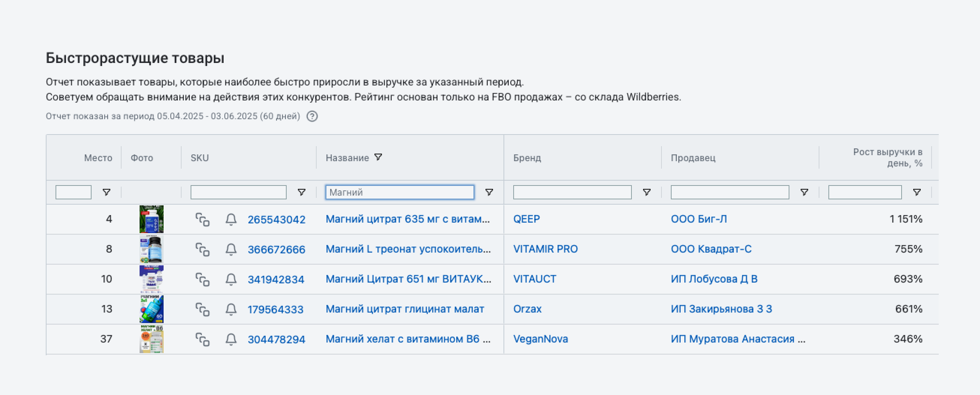Open the Orzax brand link
The image size is (980, 395).
tap(527, 309)
